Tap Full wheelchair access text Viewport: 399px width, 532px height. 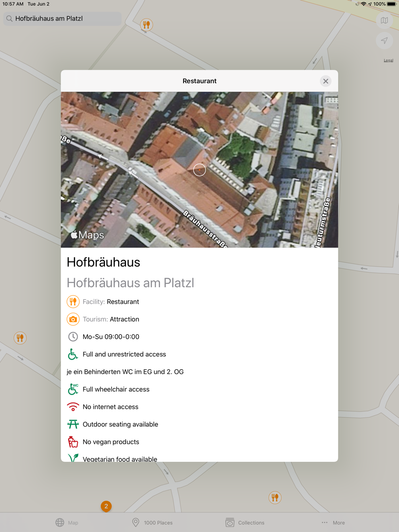pos(116,389)
